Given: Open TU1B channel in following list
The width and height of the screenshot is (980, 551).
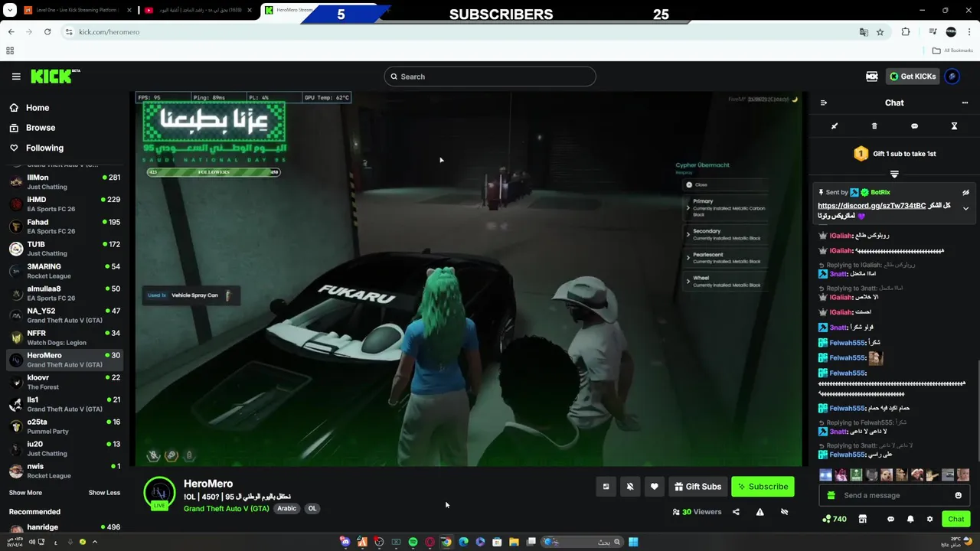Looking at the screenshot, I should (x=64, y=249).
